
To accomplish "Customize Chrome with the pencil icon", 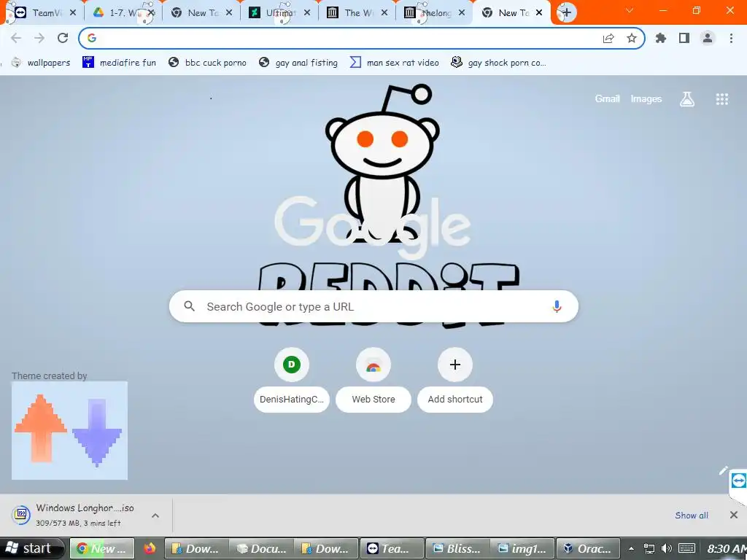I will 723,470.
